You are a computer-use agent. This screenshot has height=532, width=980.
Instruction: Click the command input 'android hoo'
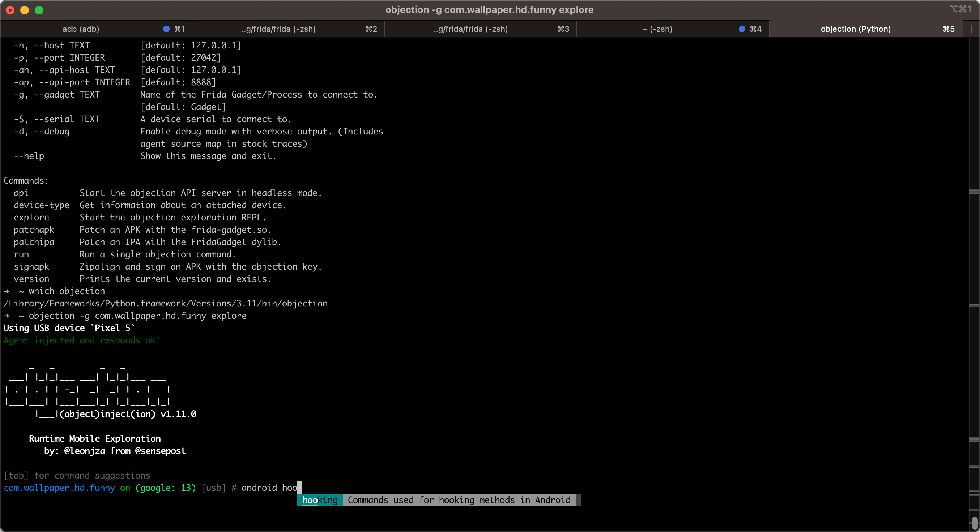269,488
